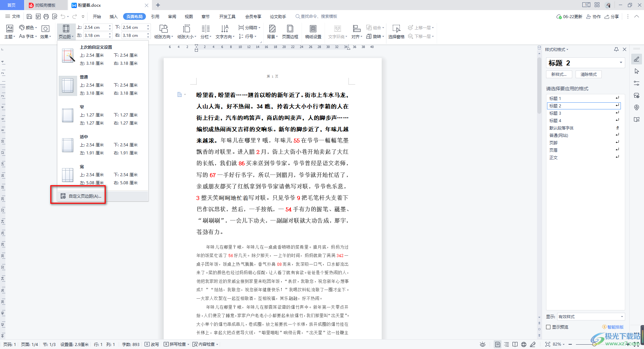
Task: Click the 纸张方向 orientation icon
Action: (x=163, y=29)
